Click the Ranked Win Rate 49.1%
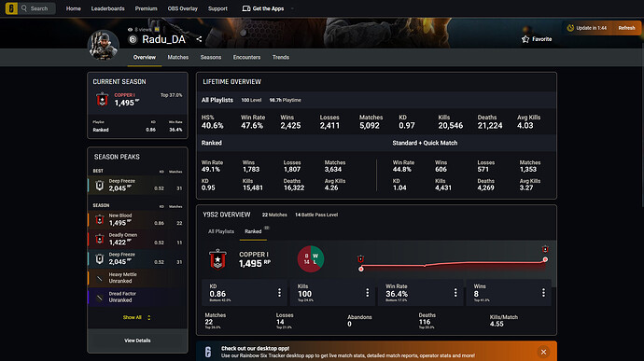The height and width of the screenshot is (361, 644). (x=211, y=169)
